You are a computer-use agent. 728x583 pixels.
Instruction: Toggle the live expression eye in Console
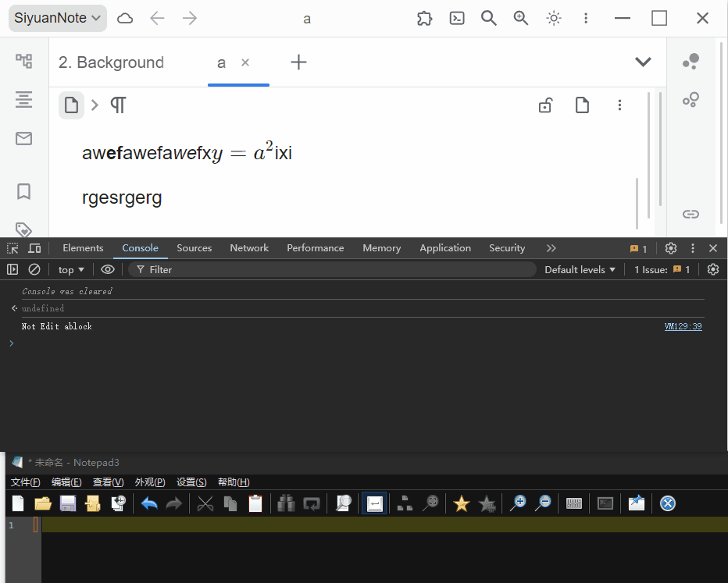(x=107, y=269)
